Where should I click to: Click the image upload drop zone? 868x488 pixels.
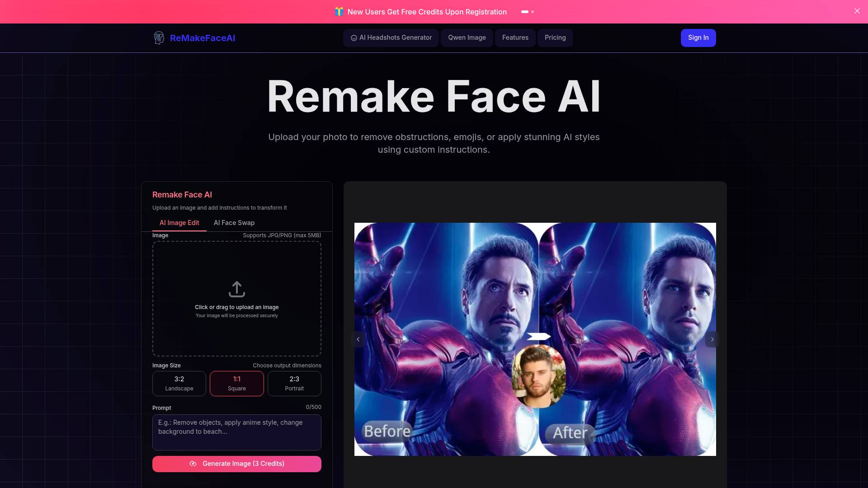(x=237, y=299)
